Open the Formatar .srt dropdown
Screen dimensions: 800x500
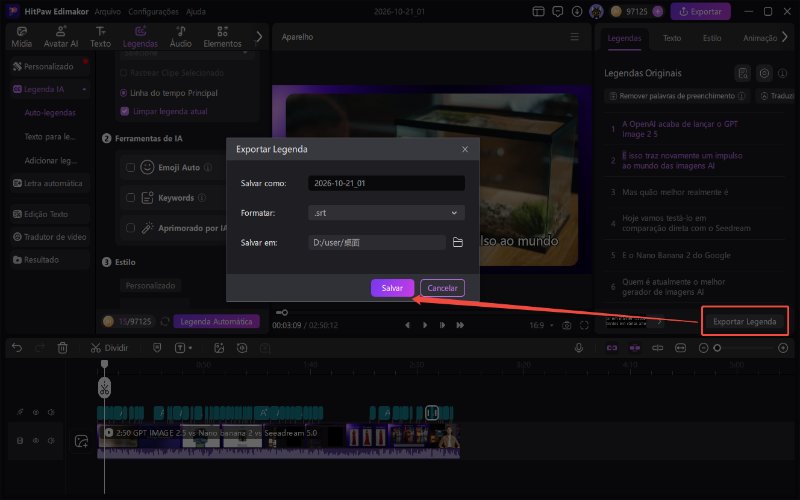pyautogui.click(x=386, y=213)
